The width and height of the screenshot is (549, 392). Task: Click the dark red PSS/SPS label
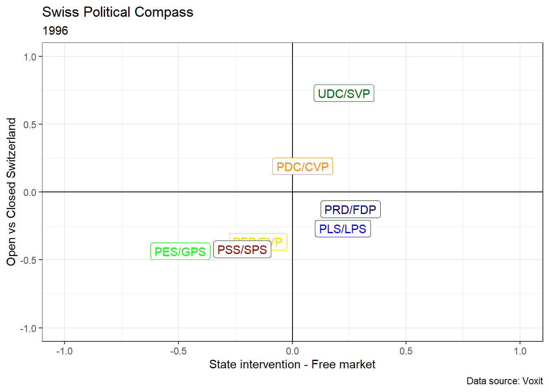pyautogui.click(x=242, y=250)
